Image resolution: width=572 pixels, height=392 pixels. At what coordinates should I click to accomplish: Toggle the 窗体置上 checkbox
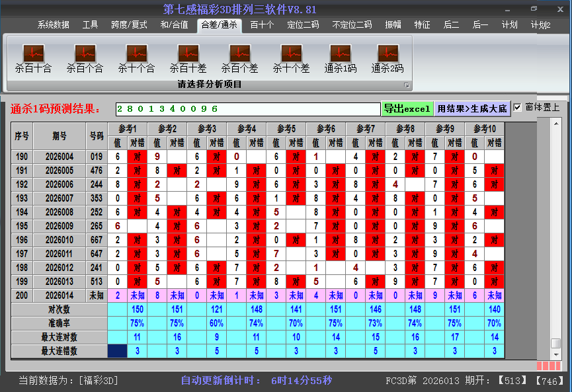(x=518, y=108)
